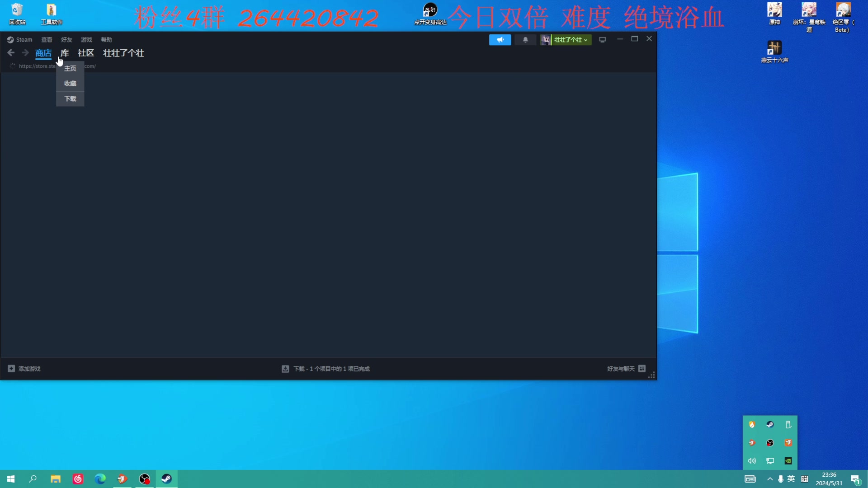Select 收藏 from the library dropdown
The width and height of the screenshot is (868, 488).
[x=70, y=84]
